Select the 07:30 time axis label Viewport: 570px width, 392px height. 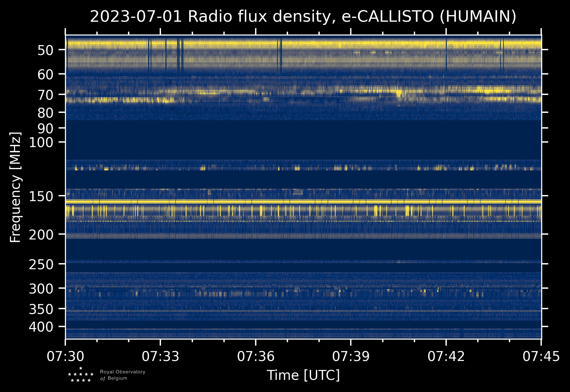tap(65, 356)
